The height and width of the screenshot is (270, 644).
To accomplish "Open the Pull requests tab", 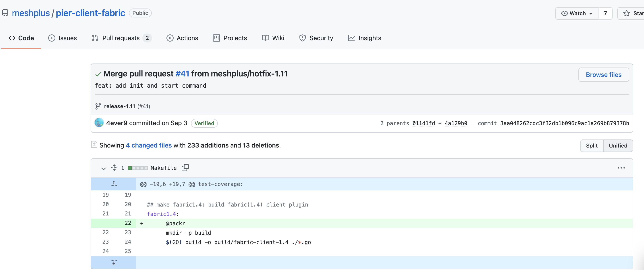I will pos(121,38).
